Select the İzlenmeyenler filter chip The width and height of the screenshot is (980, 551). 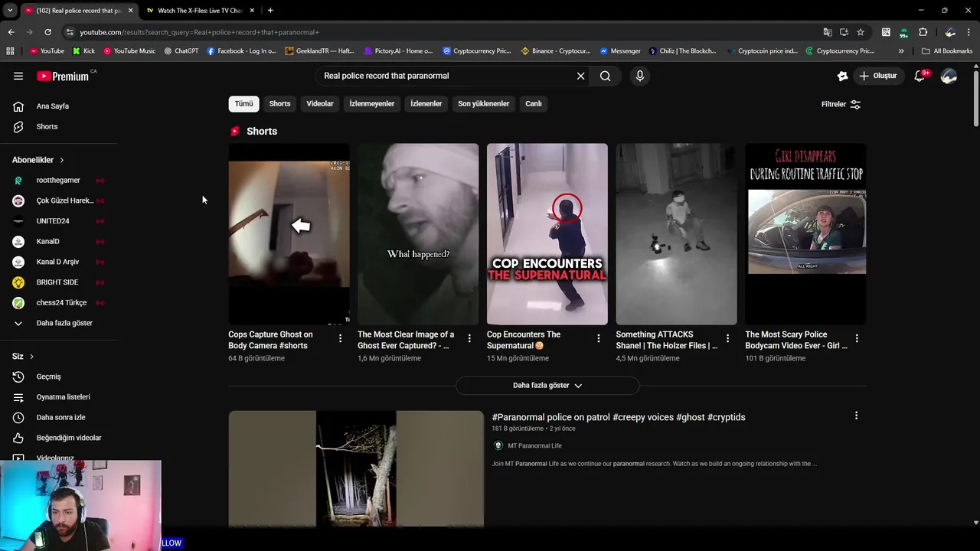pyautogui.click(x=372, y=104)
